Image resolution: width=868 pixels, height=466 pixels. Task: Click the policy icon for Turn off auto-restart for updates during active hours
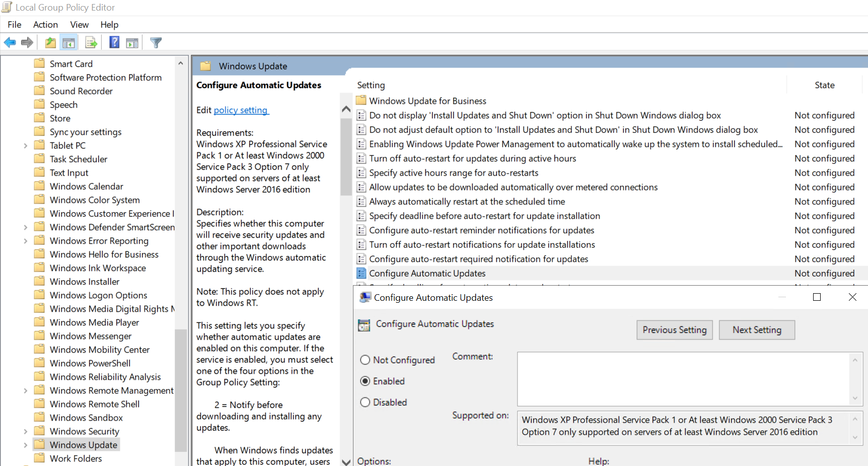pos(361,158)
